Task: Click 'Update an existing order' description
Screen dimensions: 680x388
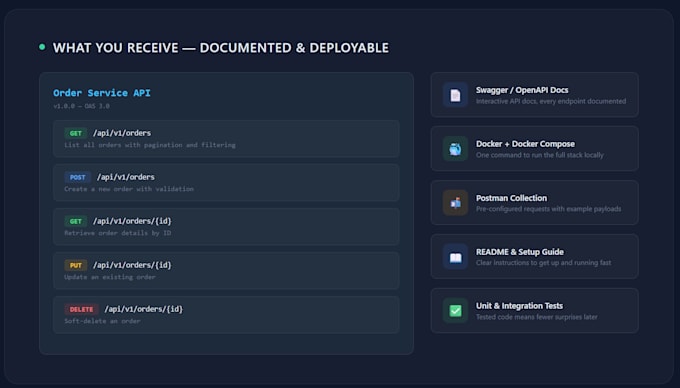Action: [109, 277]
